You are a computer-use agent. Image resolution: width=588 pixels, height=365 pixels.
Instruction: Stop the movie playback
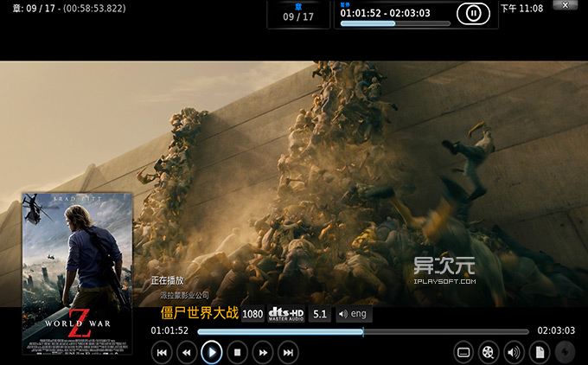coord(237,352)
